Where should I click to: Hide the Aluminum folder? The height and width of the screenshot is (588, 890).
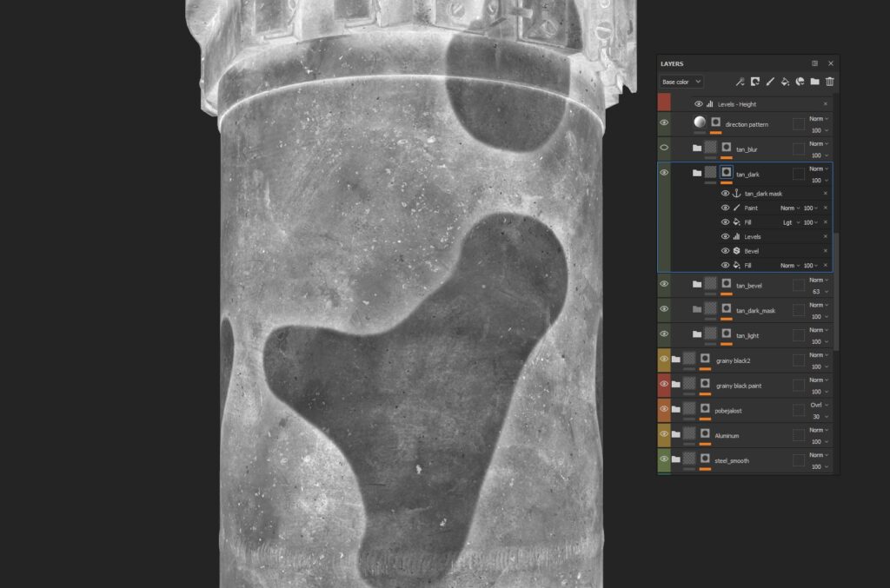pyautogui.click(x=664, y=433)
